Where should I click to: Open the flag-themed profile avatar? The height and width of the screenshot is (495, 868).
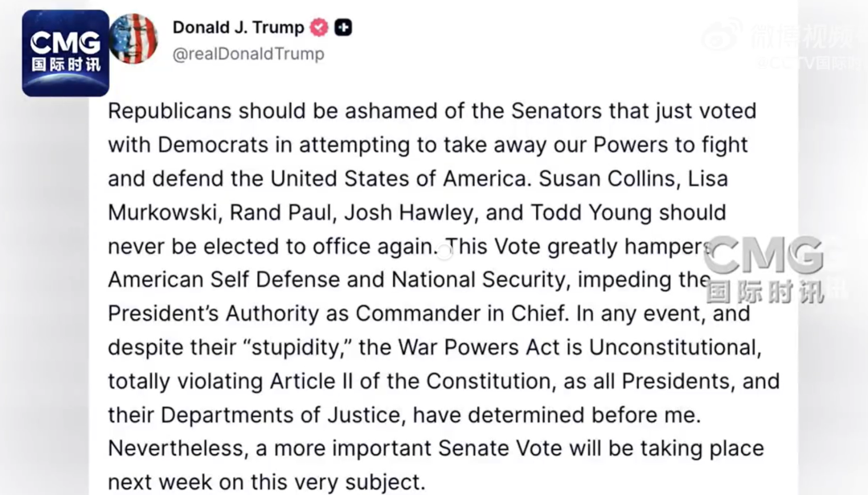[x=133, y=39]
